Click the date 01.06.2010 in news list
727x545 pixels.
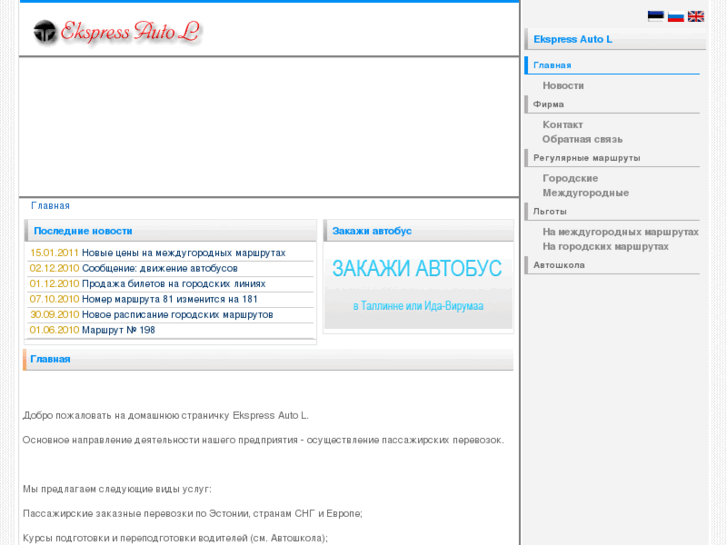click(54, 330)
